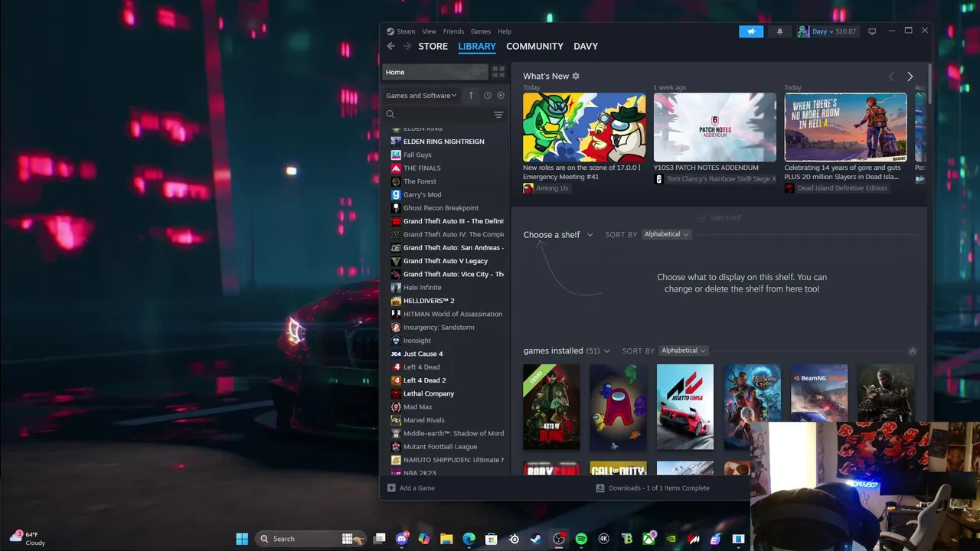The height and width of the screenshot is (551, 980).
Task: Click the Home library button
Action: pos(434,72)
